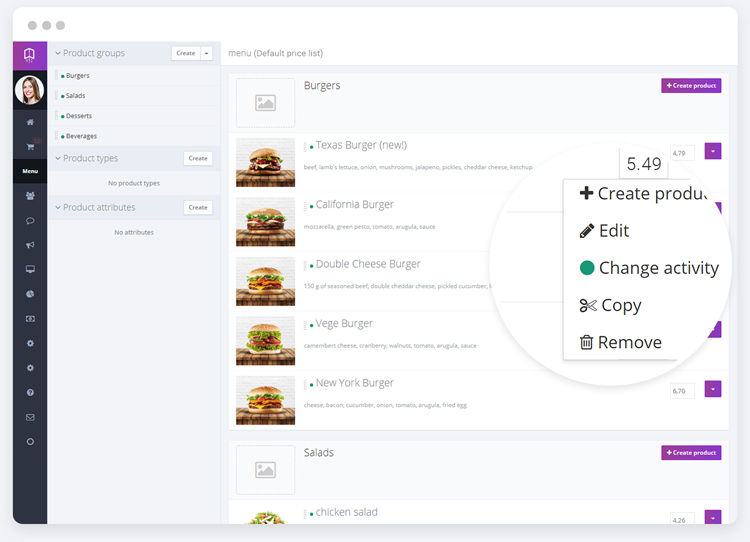Image resolution: width=750 pixels, height=542 pixels.
Task: Open dropdown arrow next to Product groups Create
Action: 206,53
